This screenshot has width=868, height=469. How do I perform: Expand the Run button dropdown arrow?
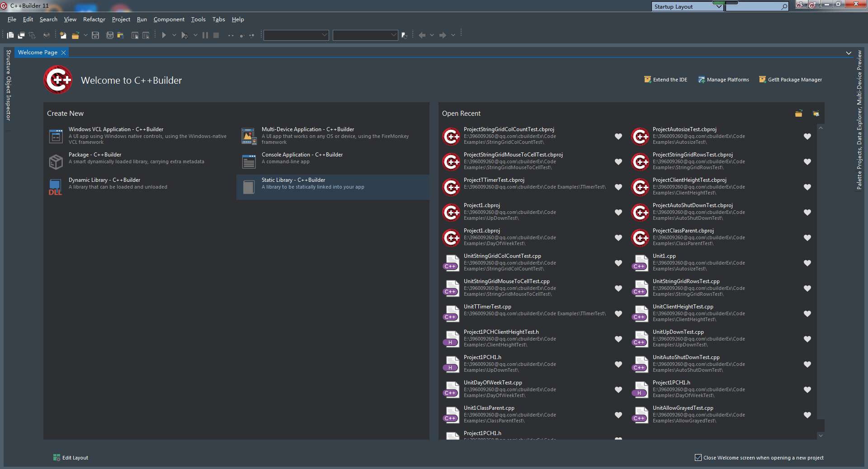[x=174, y=35]
